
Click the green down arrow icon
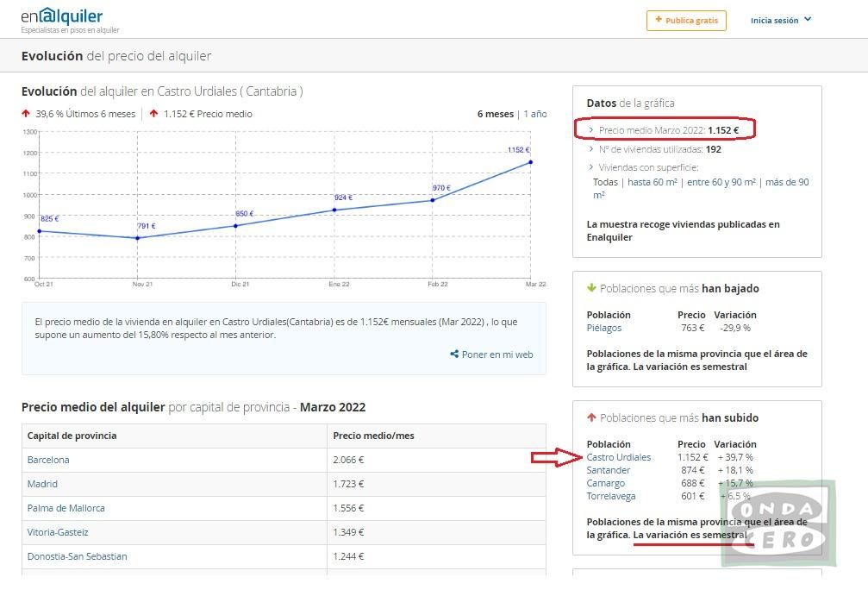[x=591, y=288]
